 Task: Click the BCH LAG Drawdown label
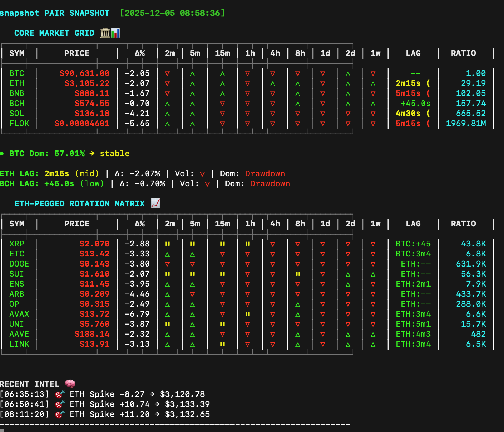tap(270, 183)
